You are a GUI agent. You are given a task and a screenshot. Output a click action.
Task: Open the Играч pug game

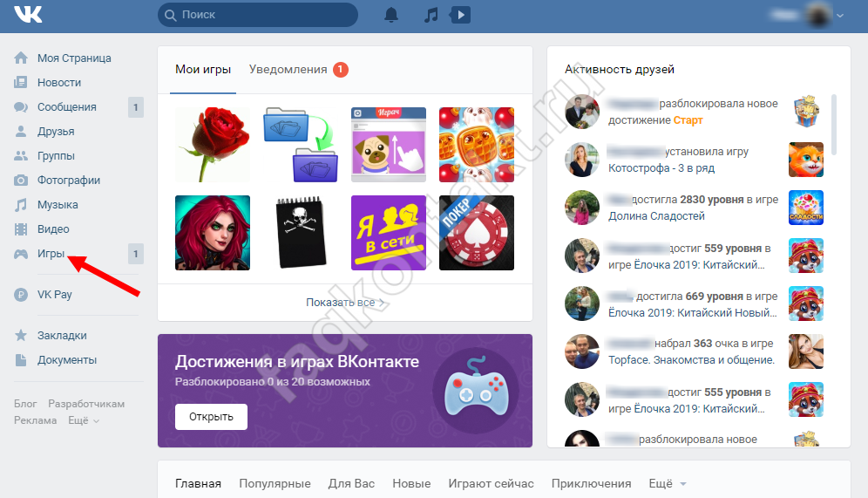click(x=389, y=145)
